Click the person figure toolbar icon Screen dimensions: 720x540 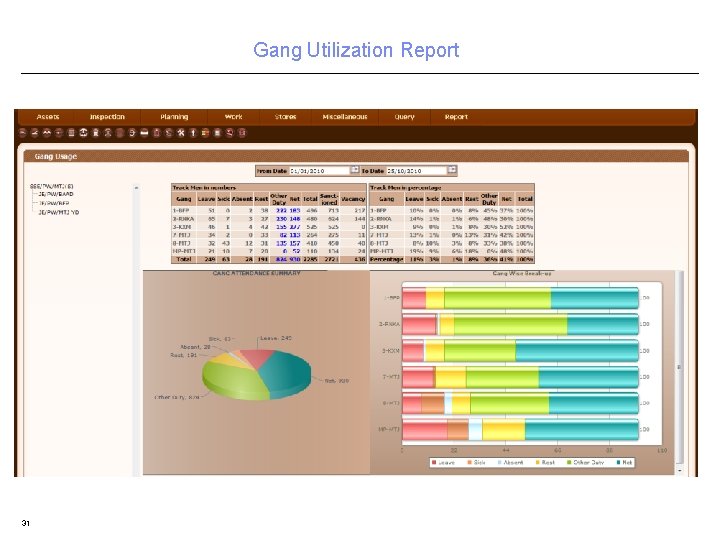[x=107, y=133]
